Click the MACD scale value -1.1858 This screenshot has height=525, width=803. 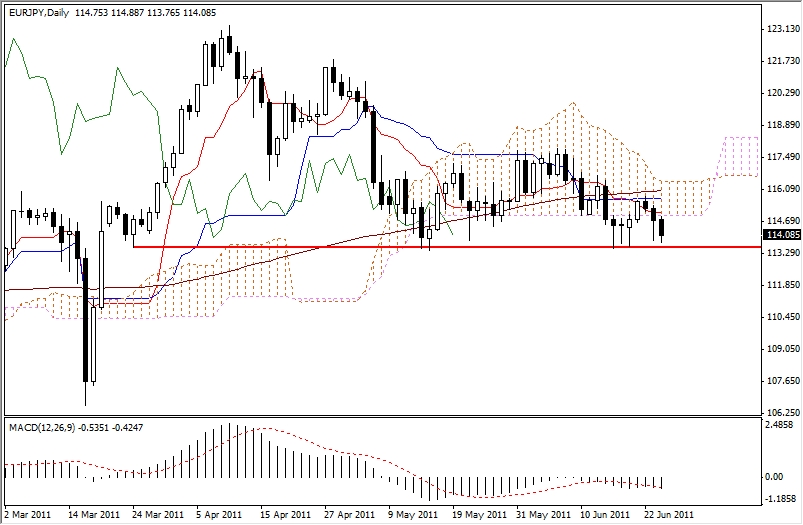pyautogui.click(x=780, y=498)
